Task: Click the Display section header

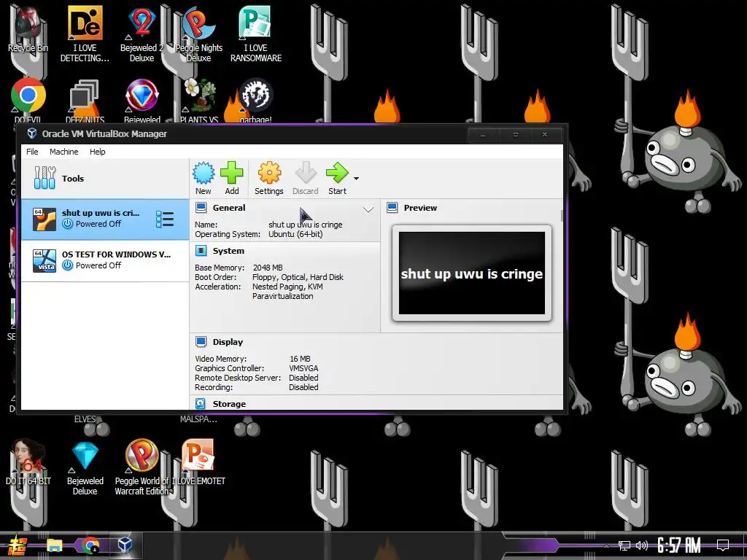Action: point(228,341)
